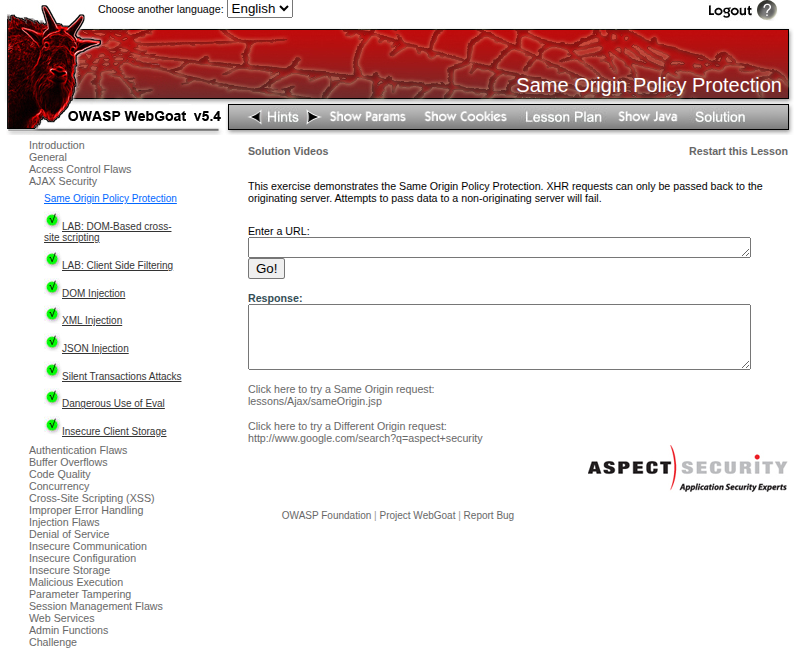Screen dimensions: 799x666
Task: Expand Cross-Site Scripting (XSS) category
Action: click(x=92, y=498)
